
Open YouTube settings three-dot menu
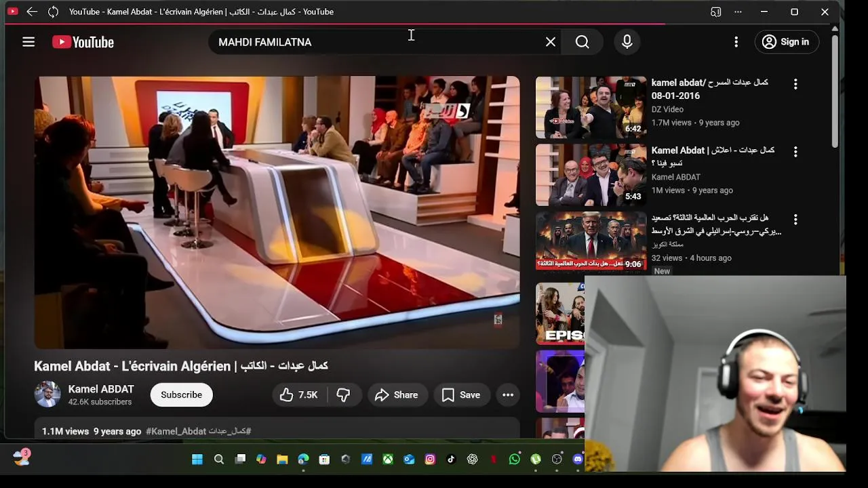click(736, 42)
